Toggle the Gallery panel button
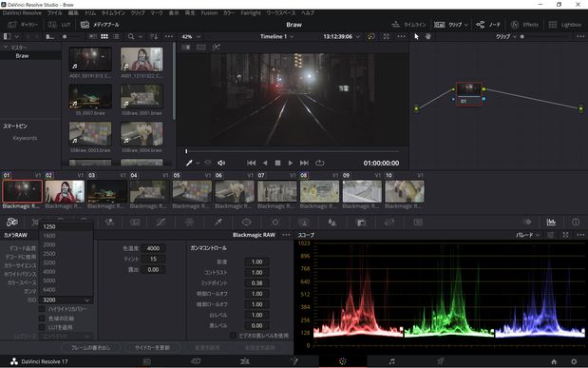The height and width of the screenshot is (368, 588). [x=23, y=25]
